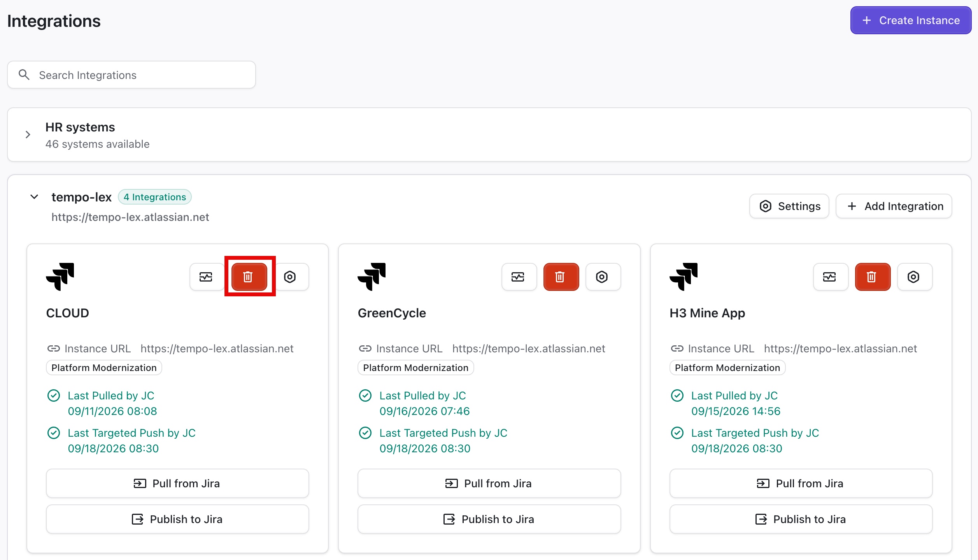Click tempo-lex header URL under instance name
Image resolution: width=978 pixels, height=560 pixels.
coord(130,217)
